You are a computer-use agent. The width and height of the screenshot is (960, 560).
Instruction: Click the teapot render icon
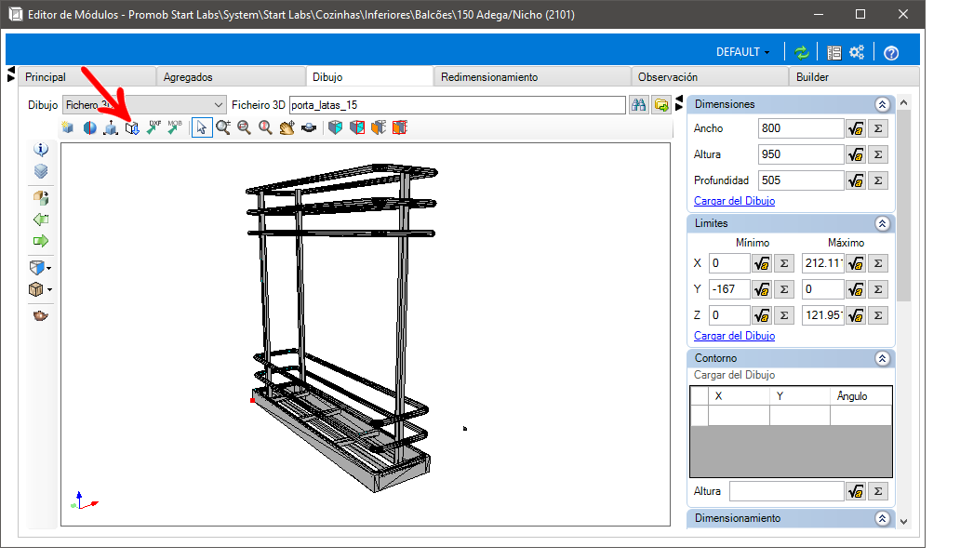(x=40, y=315)
